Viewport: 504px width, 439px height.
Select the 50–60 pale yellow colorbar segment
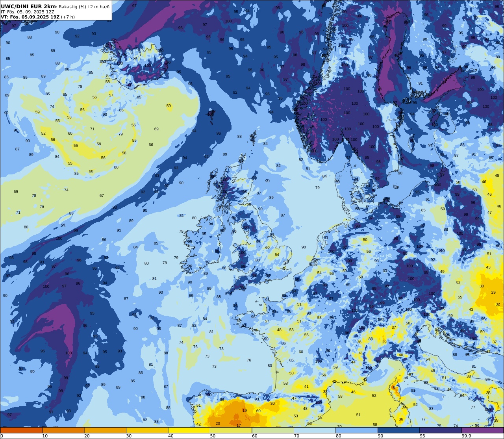click(x=231, y=430)
